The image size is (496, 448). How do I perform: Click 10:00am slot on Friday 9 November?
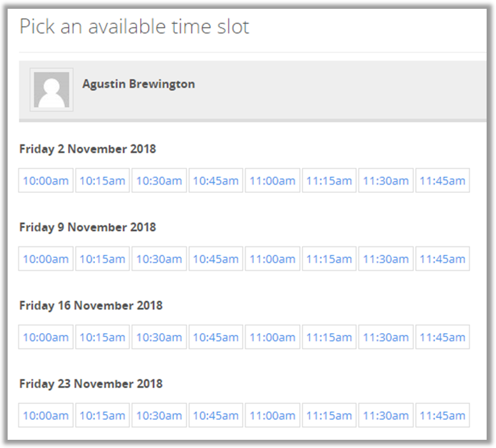[46, 259]
